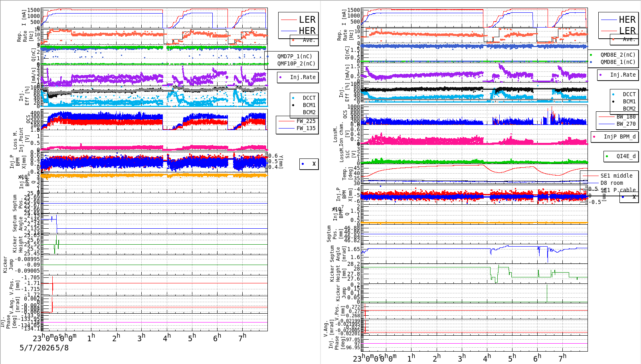Click the 7h time tick in left plot
This screenshot has height=364, width=641.
(242, 337)
